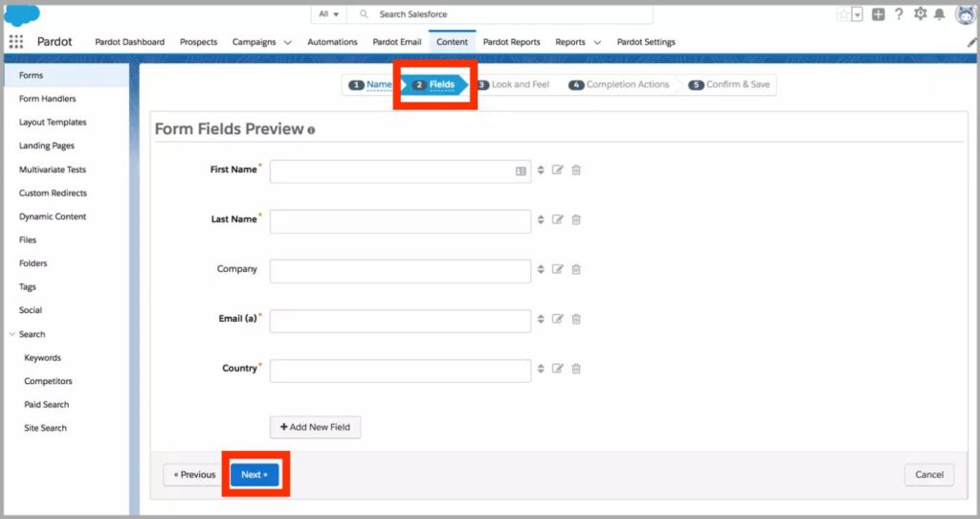Click the pencil edit navigation icon
Screen dimensions: 980x519
tap(972, 42)
